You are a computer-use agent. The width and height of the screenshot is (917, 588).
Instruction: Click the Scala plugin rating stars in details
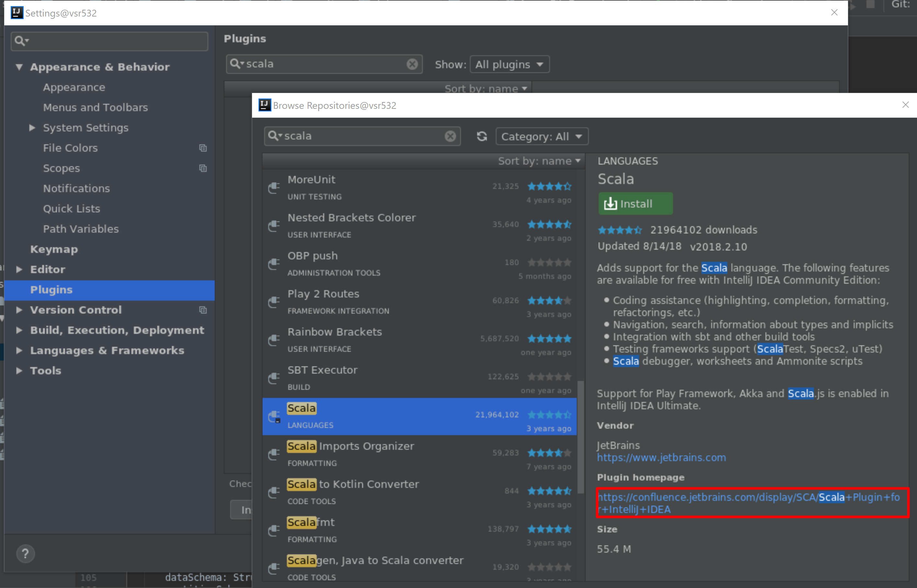(x=620, y=230)
